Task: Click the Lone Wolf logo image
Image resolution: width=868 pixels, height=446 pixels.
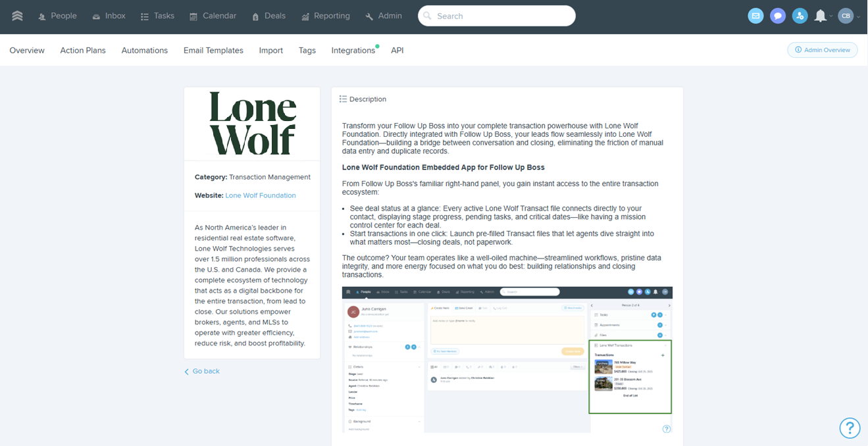Action: 252,124
